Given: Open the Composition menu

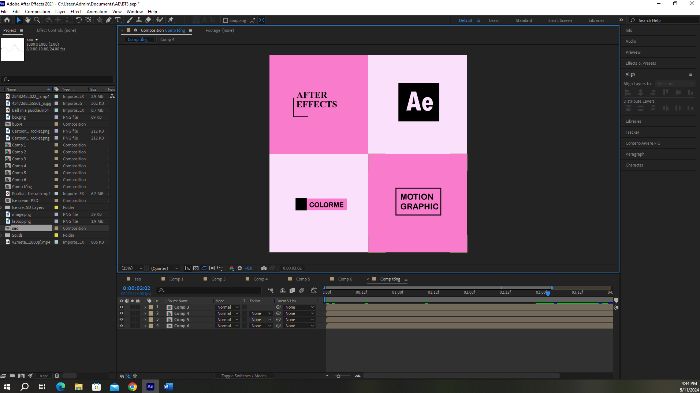Looking at the screenshot, I should 38,11.
